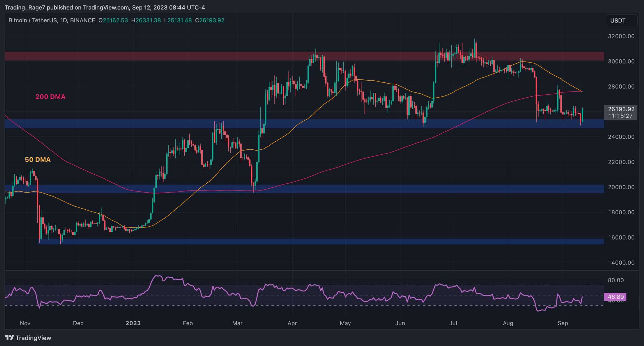Select the red resistance zone near 30000
This screenshot has width=644, height=346.
304,56
